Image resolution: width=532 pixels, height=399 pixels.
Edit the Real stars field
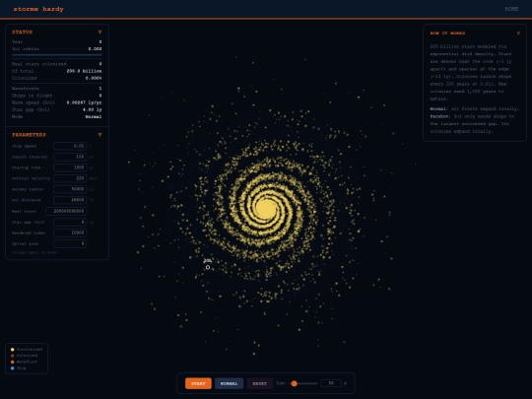coord(66,211)
